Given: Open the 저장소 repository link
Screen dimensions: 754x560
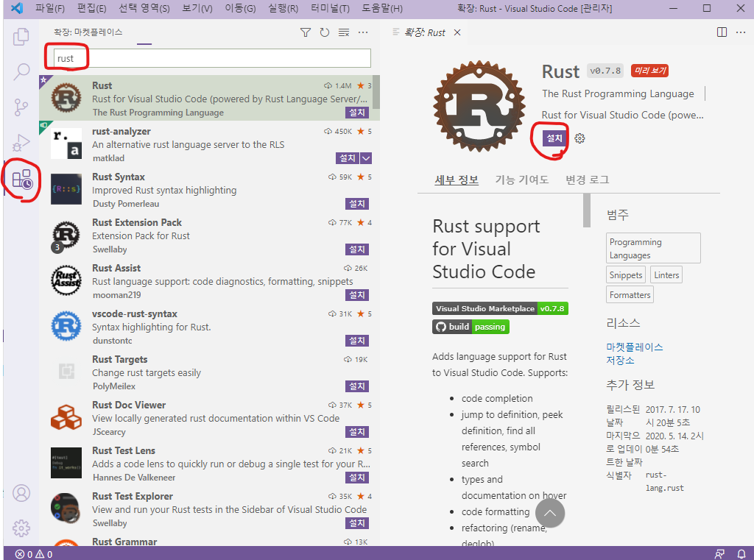Looking at the screenshot, I should point(620,360).
